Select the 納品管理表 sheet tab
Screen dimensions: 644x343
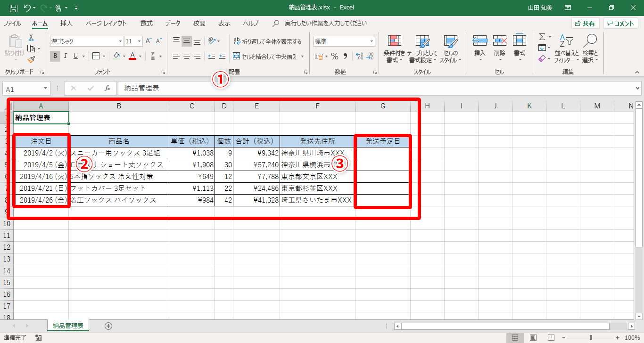68,326
